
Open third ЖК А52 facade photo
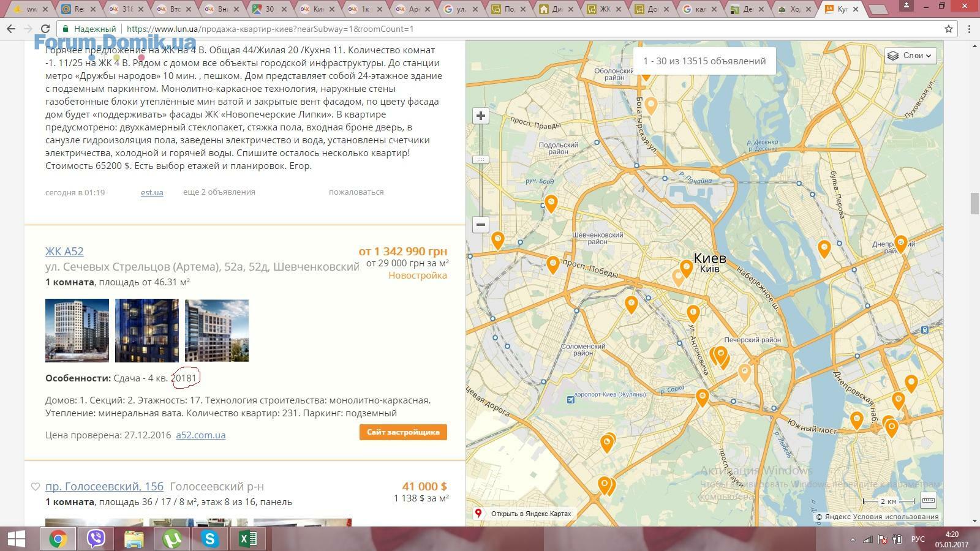pyautogui.click(x=217, y=331)
